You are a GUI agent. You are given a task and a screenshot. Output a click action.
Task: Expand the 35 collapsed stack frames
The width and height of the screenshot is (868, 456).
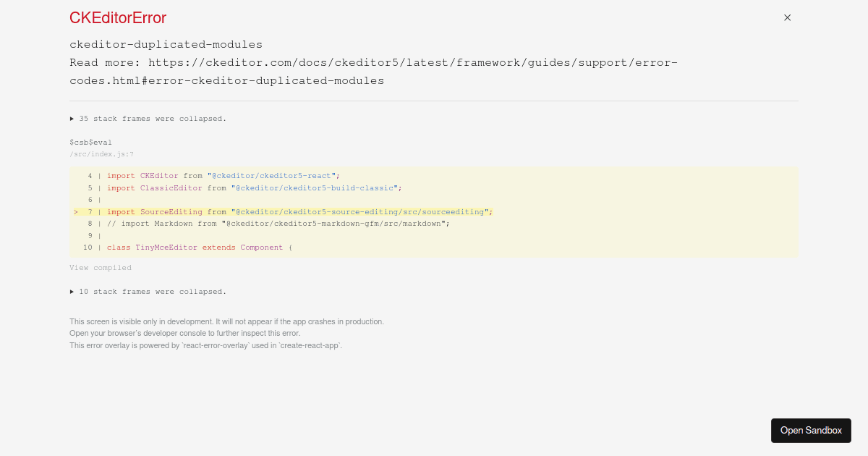coord(148,118)
